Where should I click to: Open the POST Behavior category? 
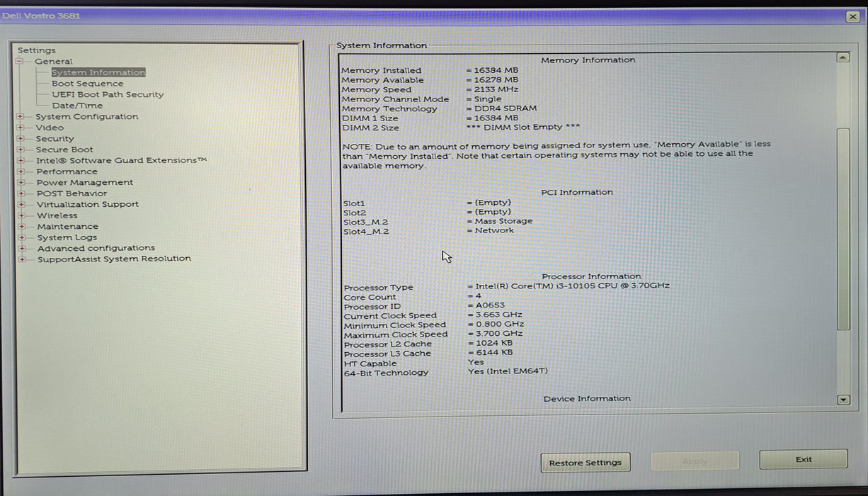pos(72,193)
